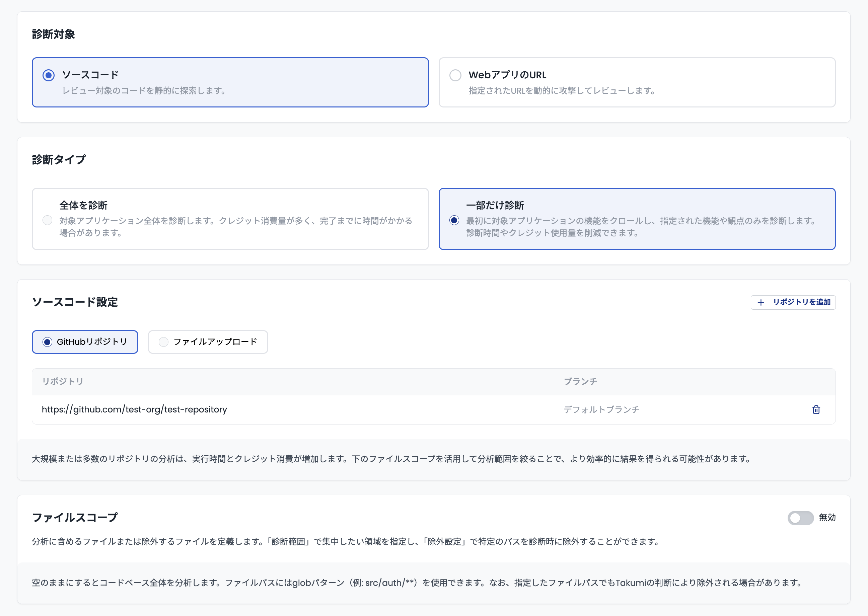Select the WebアプリのURL card
The image size is (868, 616).
click(637, 82)
